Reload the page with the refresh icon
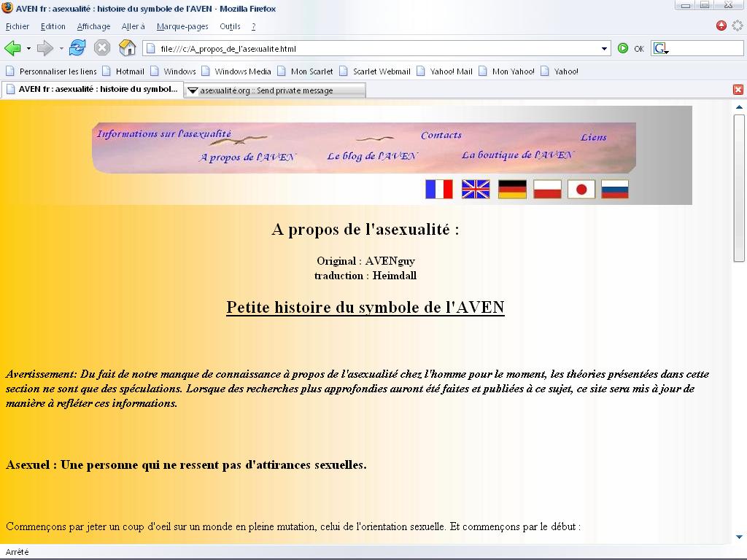Screen dimensions: 747x560 pos(77,47)
